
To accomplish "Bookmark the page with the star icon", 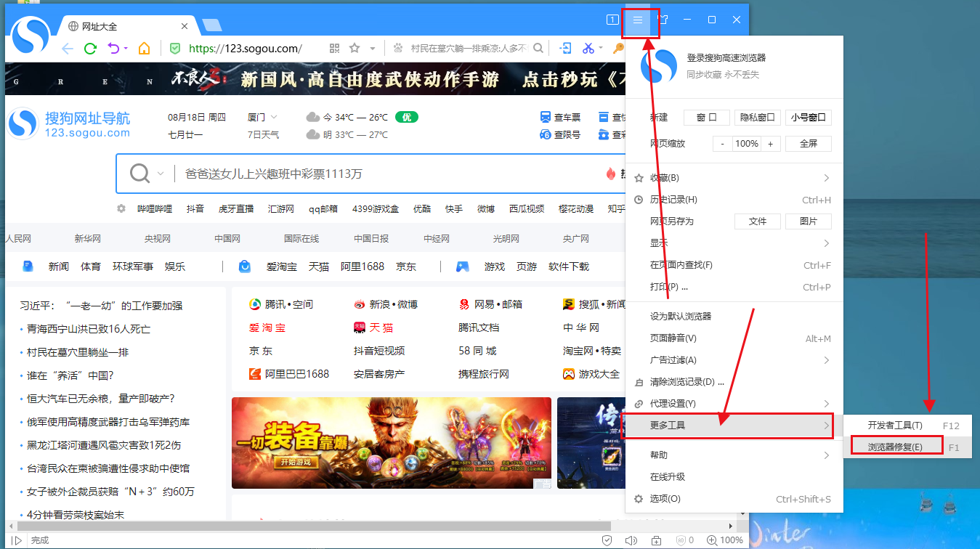I will click(x=355, y=49).
